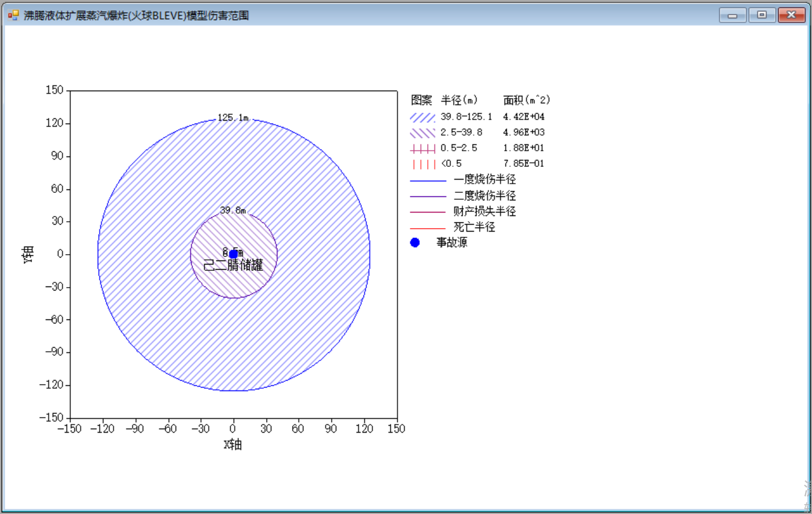Image resolution: width=812 pixels, height=514 pixels.
Task: Click the radius range 0.5-2.5
Action: tap(459, 148)
